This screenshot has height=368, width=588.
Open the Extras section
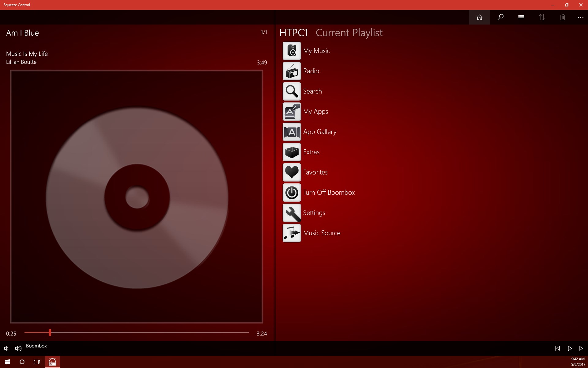(x=311, y=152)
